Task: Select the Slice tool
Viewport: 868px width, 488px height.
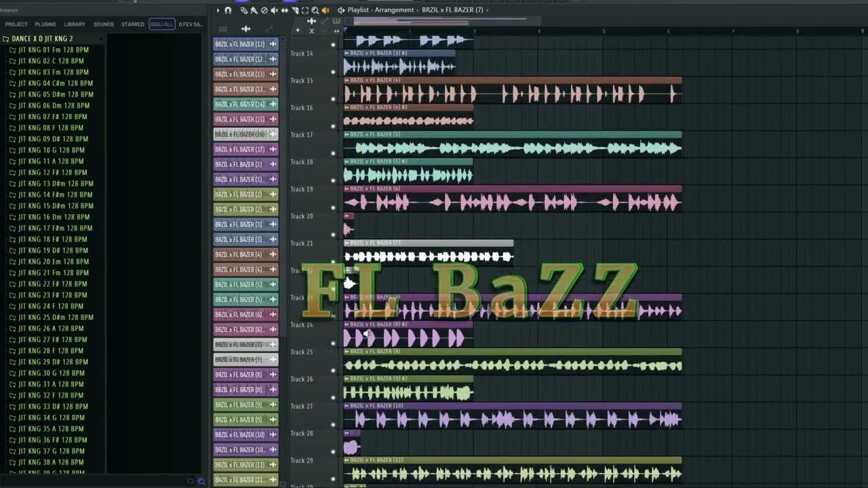Action: point(295,10)
